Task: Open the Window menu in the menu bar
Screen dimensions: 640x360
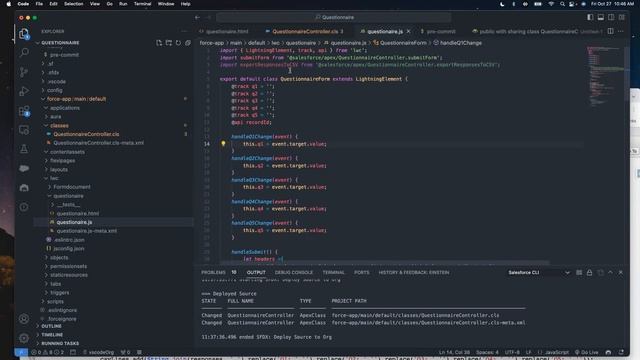Action: 166,4
